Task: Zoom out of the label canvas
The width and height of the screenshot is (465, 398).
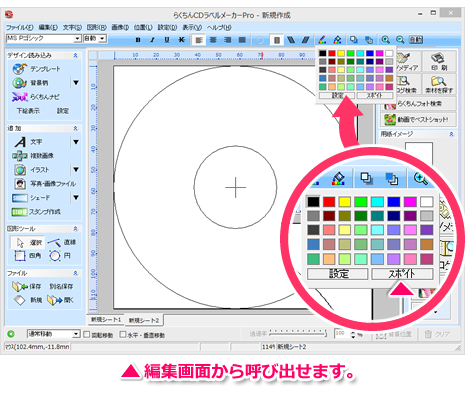Action: [400, 40]
